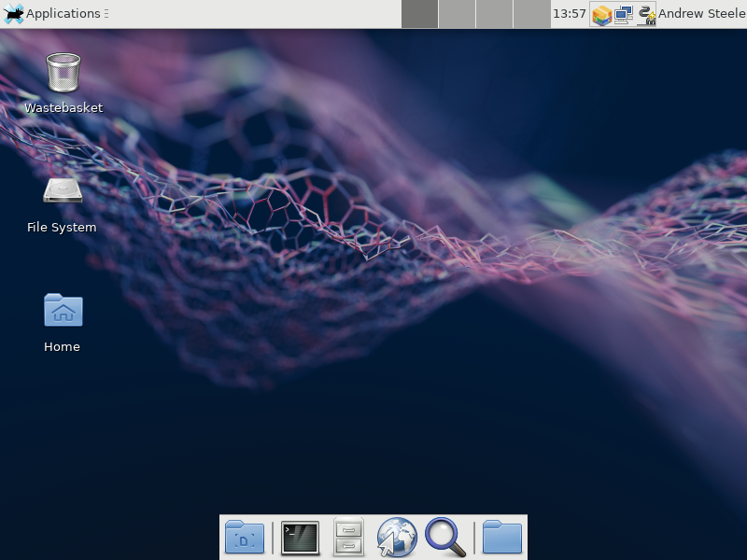Switch to the third workspace
This screenshot has width=747, height=560.
tap(494, 14)
